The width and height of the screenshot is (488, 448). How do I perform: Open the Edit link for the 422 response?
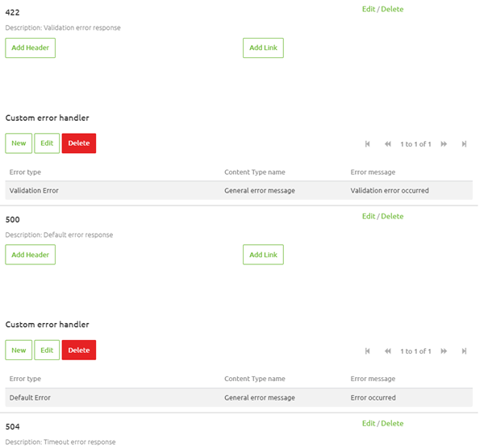[x=369, y=10]
